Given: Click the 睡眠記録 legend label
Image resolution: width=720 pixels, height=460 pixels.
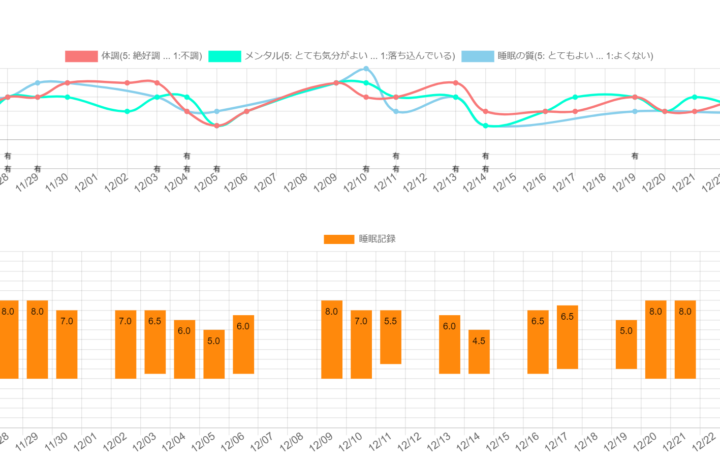Looking at the screenshot, I should [x=376, y=239].
